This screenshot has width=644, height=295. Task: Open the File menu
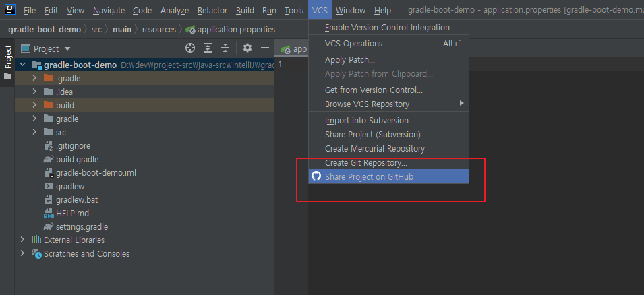pyautogui.click(x=30, y=11)
